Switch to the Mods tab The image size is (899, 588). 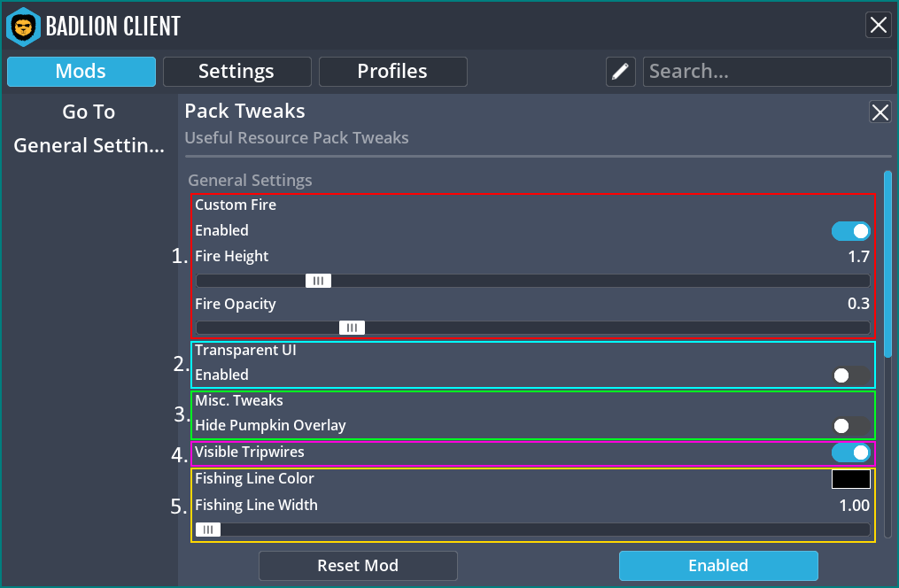[81, 72]
